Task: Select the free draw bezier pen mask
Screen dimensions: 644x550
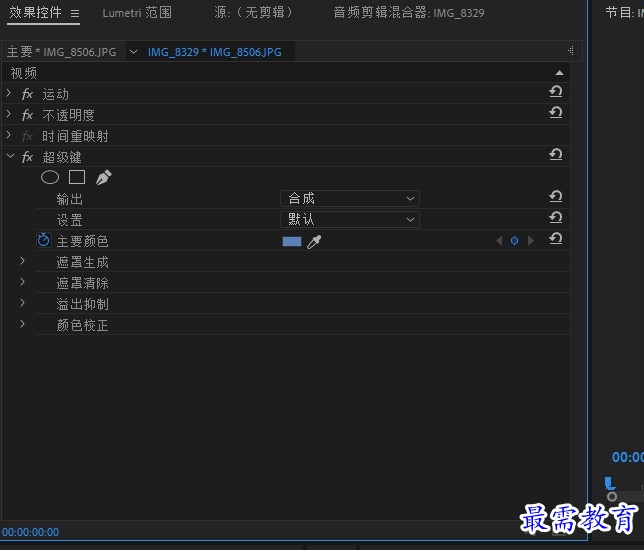Action: coord(104,177)
